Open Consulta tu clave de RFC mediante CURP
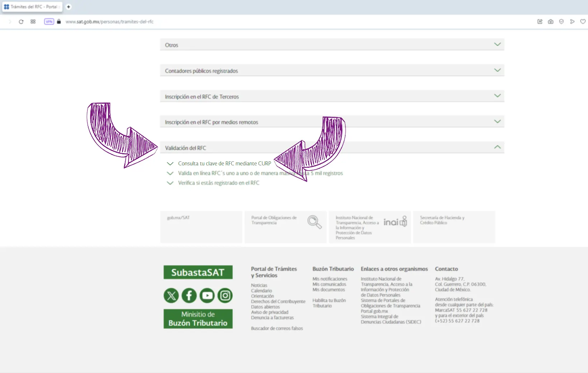The height and width of the screenshot is (373, 588). click(224, 164)
